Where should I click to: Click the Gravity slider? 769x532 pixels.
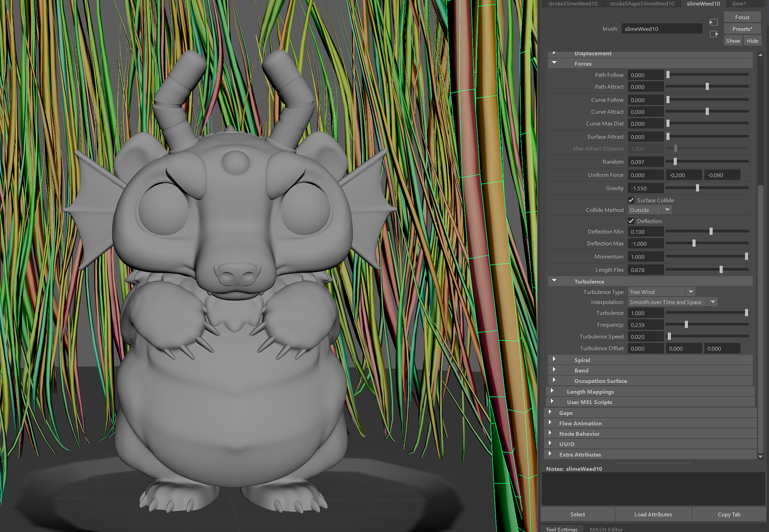pyautogui.click(x=707, y=188)
